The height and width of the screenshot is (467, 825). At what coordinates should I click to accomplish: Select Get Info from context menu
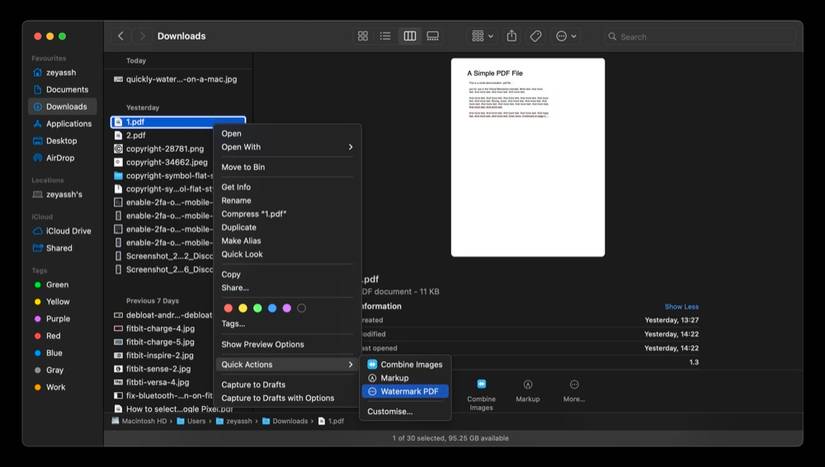(x=287, y=187)
